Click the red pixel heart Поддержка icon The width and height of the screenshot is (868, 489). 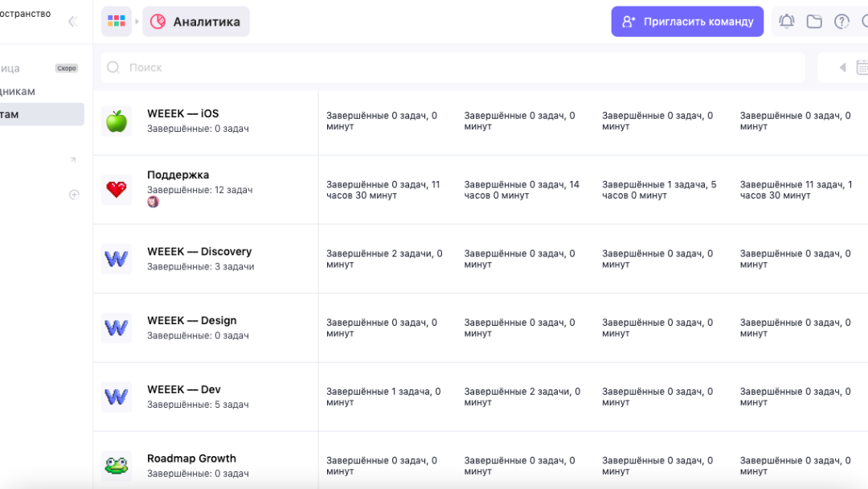coord(117,190)
